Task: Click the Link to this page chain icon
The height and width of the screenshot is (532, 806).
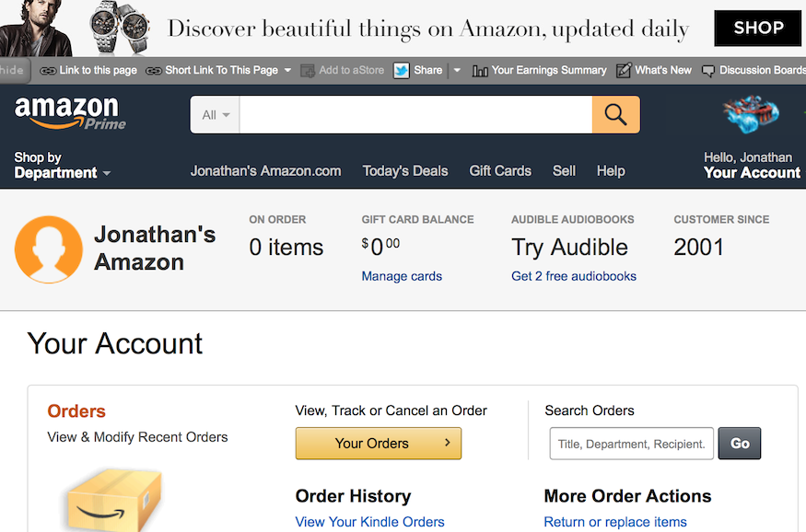Action: 48,71
